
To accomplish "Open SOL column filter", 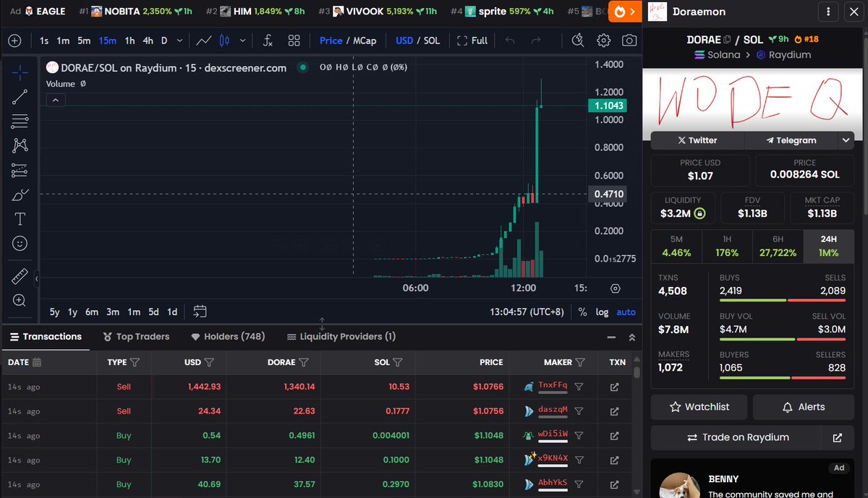I will coord(398,362).
